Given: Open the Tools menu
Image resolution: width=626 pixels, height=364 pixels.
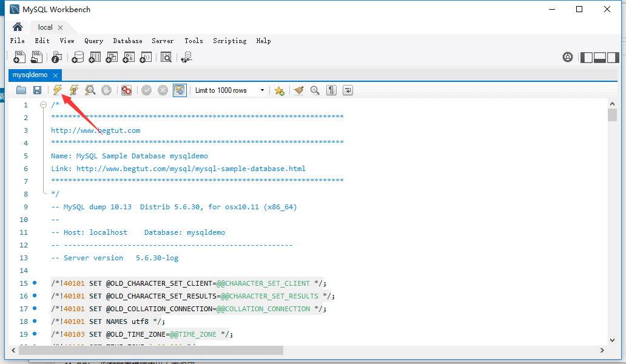Looking at the screenshot, I should coord(194,41).
